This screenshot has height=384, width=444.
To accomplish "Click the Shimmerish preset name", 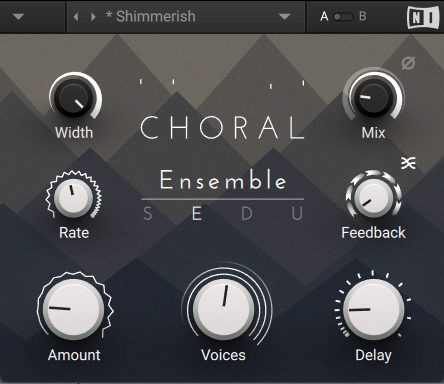I will click(x=151, y=16).
